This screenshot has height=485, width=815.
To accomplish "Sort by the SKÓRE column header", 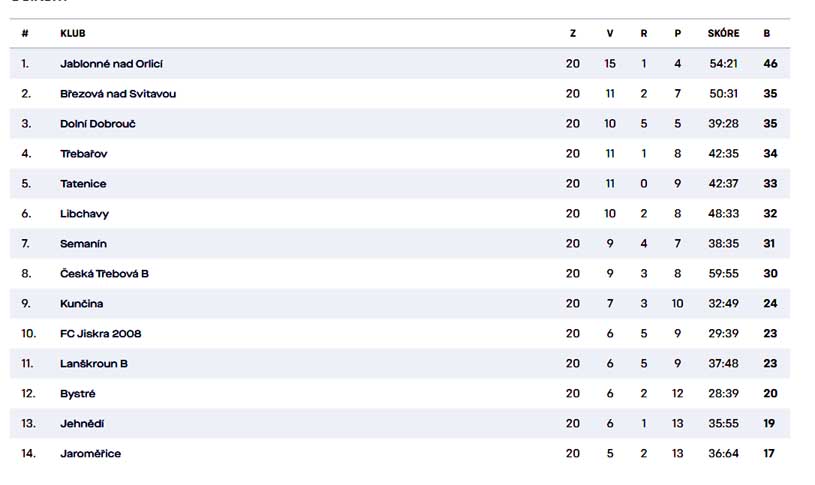I will click(723, 33).
